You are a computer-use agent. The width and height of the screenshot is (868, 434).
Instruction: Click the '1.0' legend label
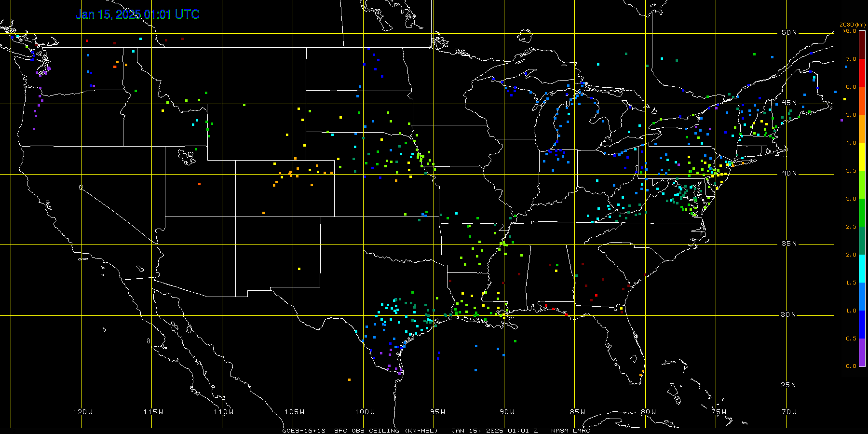(851, 311)
